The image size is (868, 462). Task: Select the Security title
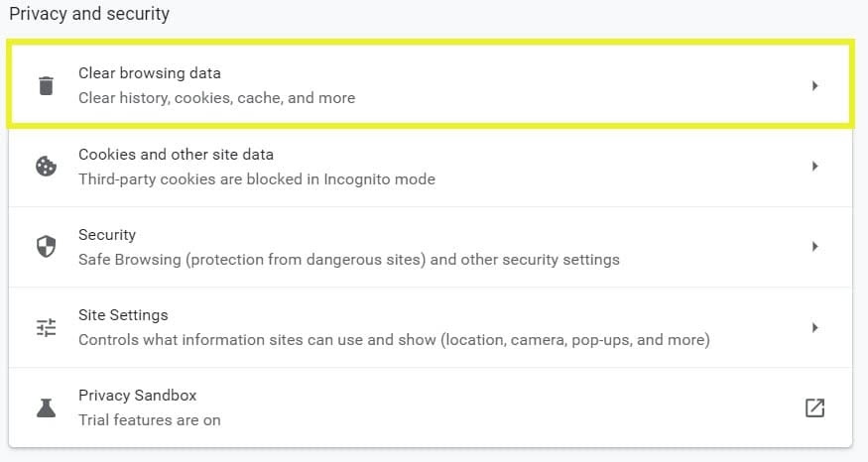click(107, 235)
